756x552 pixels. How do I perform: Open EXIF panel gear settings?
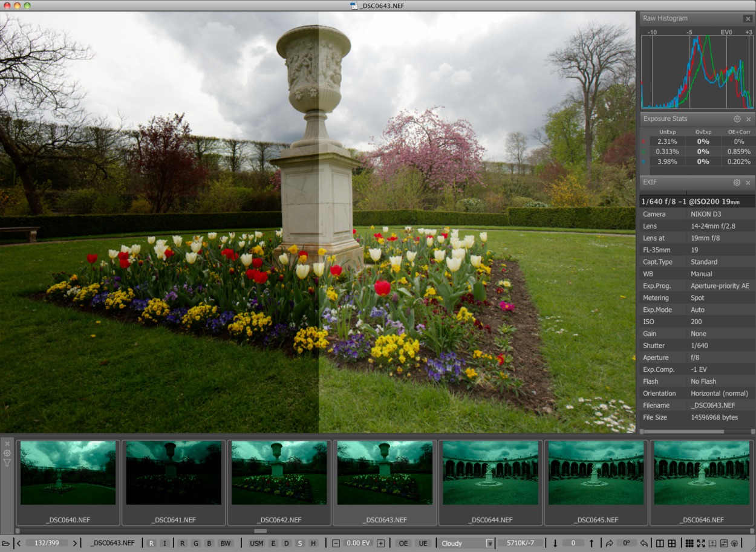point(737,183)
